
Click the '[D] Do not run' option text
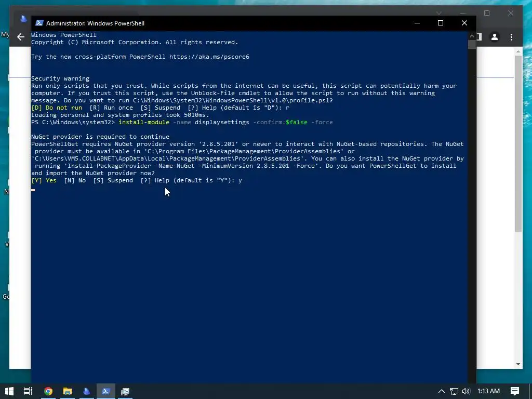tap(57, 108)
